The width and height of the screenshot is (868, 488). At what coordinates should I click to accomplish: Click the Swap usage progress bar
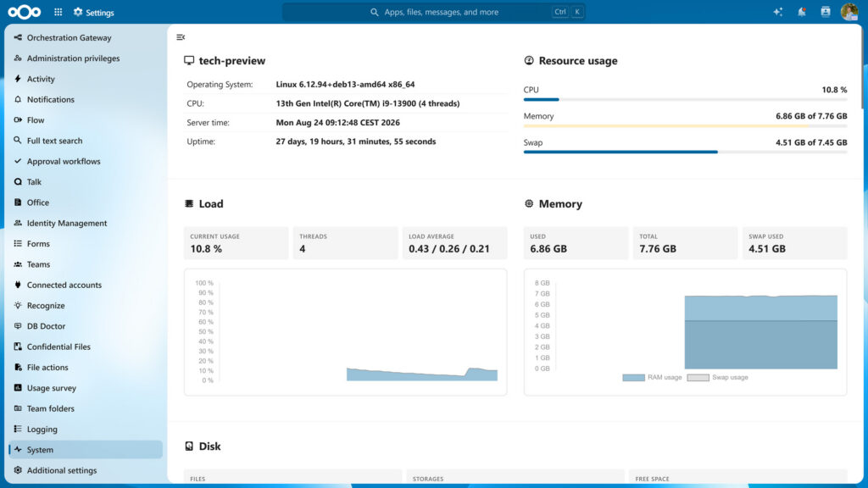685,152
